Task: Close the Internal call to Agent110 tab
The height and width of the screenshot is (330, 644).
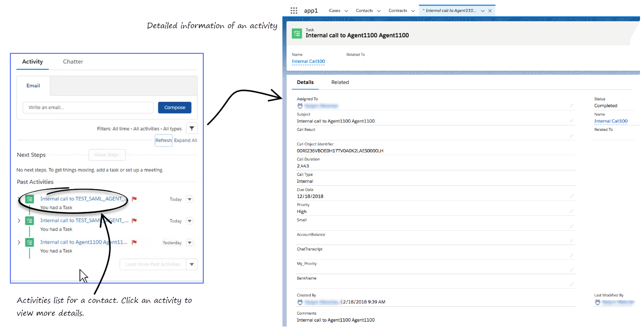Action: click(490, 11)
